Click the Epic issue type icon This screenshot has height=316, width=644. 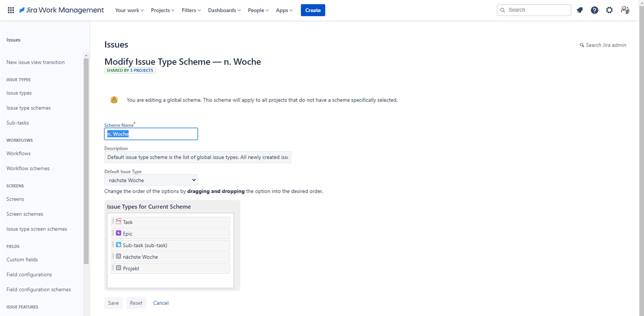tap(118, 233)
